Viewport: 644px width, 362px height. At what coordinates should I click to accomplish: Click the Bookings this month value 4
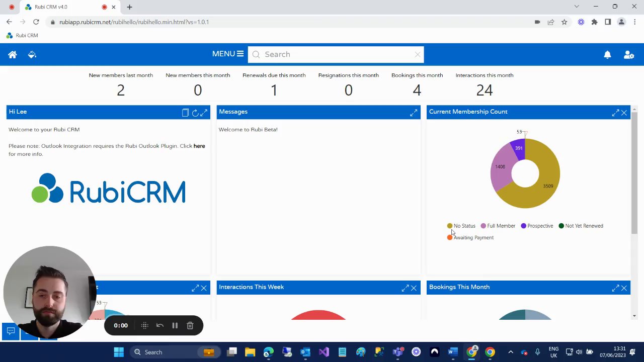point(417,90)
